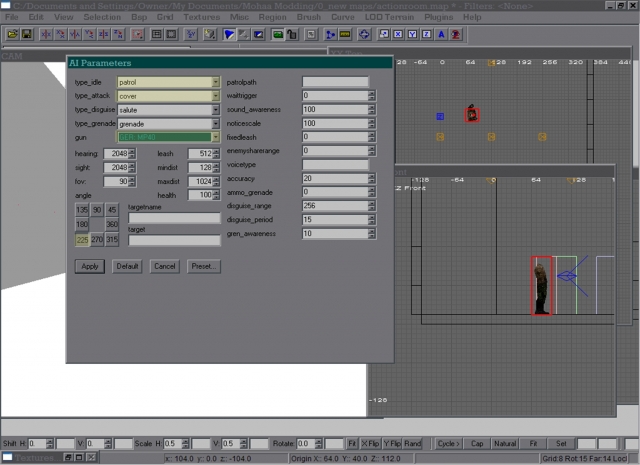Change the view with the XY toolbar icon
This screenshot has height=465, width=640.
191,34
